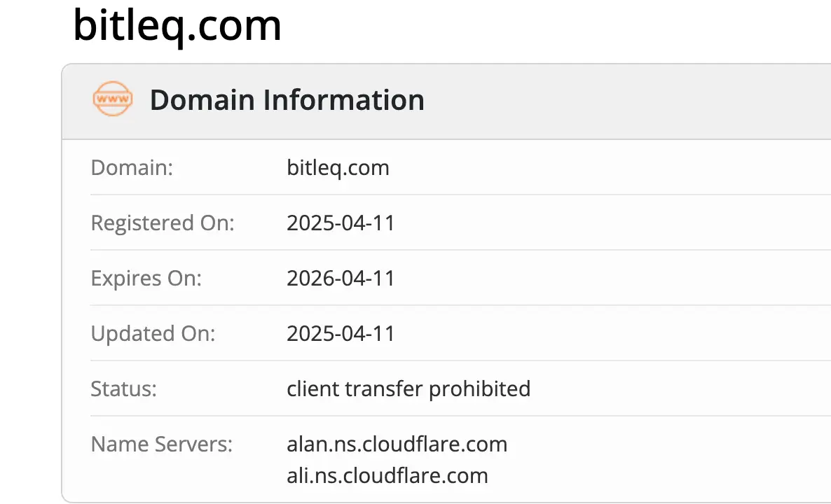The height and width of the screenshot is (504, 831).
Task: Click the word client in status value
Action: 309,388
